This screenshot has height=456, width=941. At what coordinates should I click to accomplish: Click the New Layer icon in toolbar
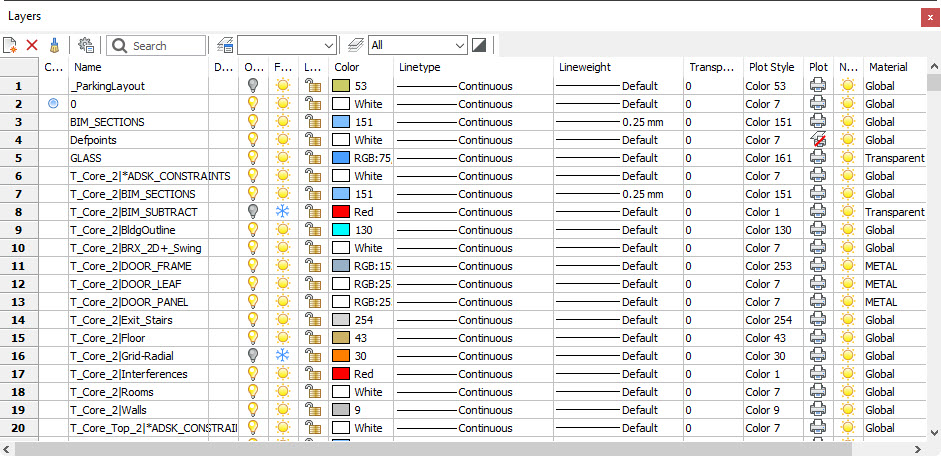tap(10, 45)
